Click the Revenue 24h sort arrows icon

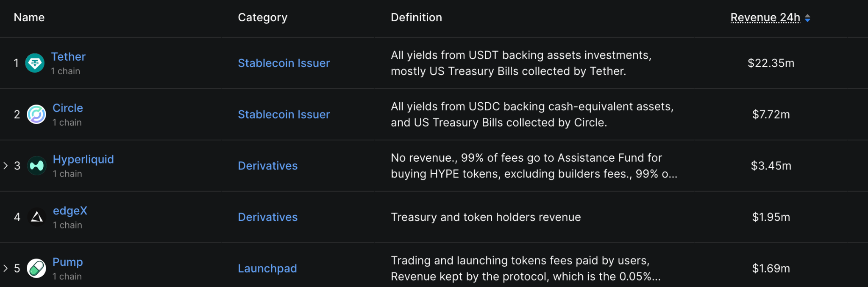[807, 18]
